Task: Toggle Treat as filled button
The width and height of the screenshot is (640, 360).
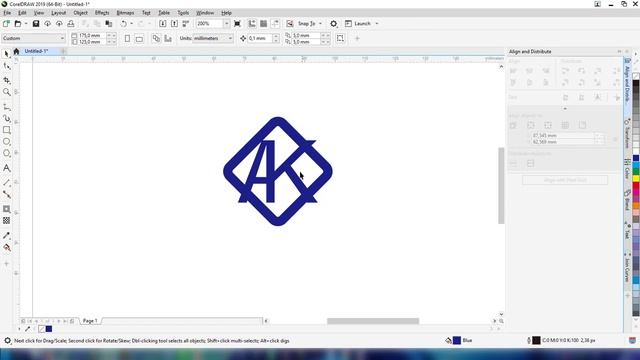Action: 340,38
